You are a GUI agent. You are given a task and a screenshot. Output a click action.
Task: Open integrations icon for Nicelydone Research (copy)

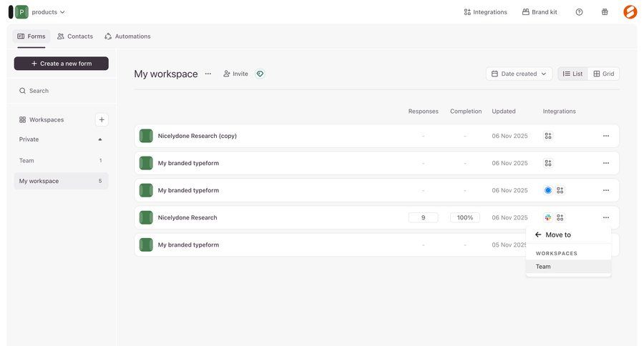(x=548, y=136)
